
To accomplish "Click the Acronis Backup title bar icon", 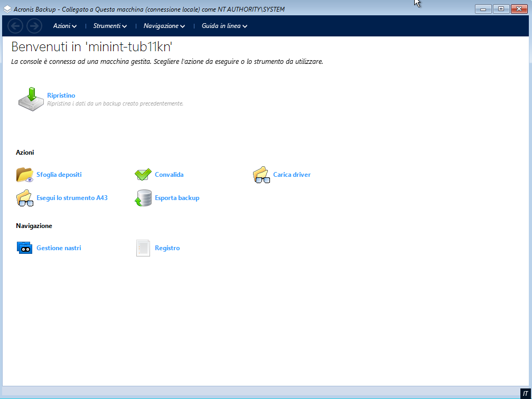I will click(x=7, y=9).
